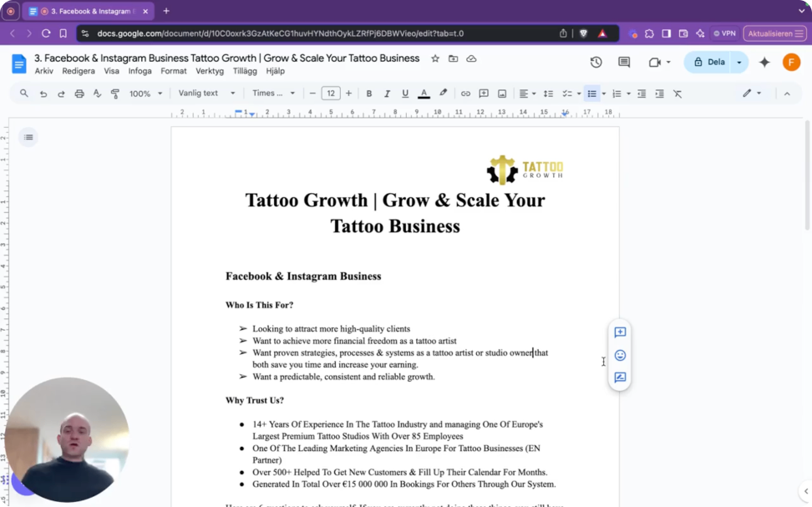Decrease font size with minus
This screenshot has height=507, width=812.
pyautogui.click(x=312, y=94)
